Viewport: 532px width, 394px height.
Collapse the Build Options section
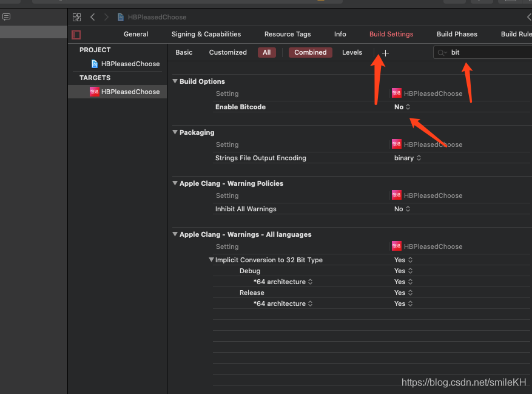[175, 81]
